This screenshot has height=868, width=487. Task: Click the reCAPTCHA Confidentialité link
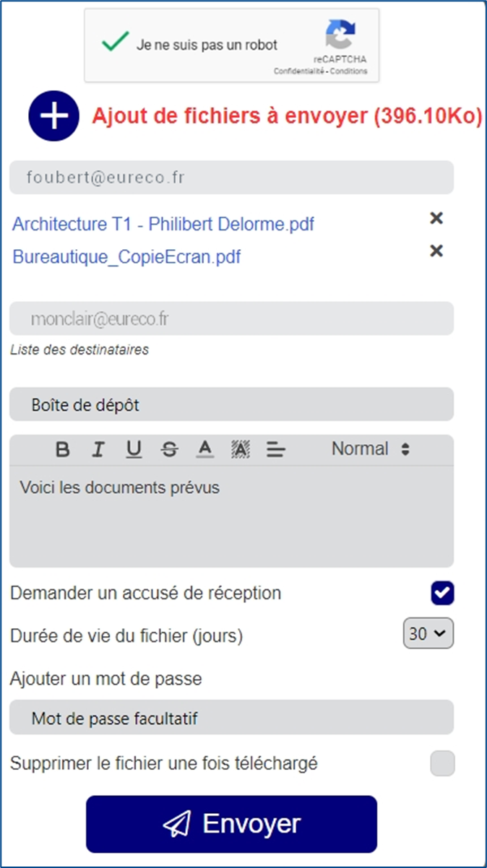click(x=299, y=71)
